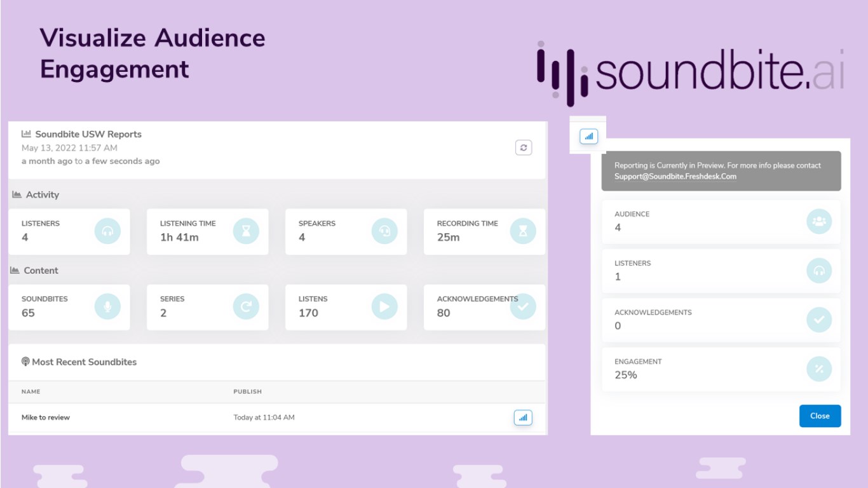868x488 pixels.
Task: Click the Listeners headphones icon in the preview panel
Action: tap(819, 271)
